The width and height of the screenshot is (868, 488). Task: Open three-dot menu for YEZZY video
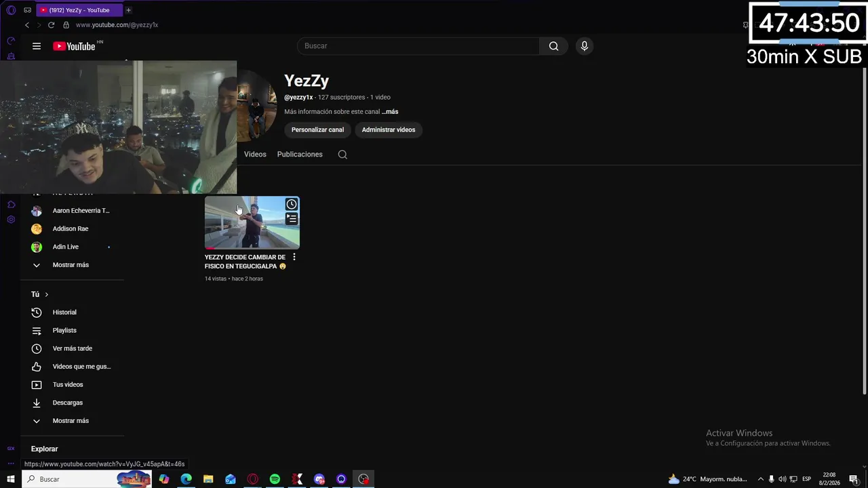click(x=294, y=258)
